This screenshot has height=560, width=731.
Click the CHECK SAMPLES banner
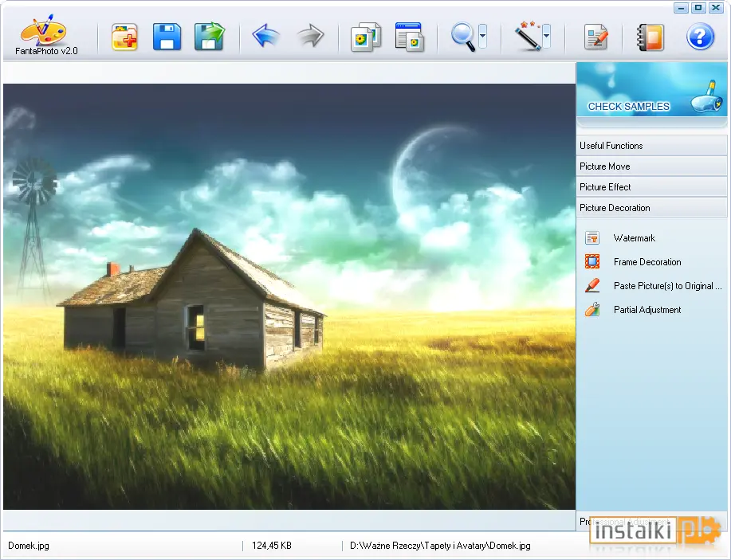[652, 90]
